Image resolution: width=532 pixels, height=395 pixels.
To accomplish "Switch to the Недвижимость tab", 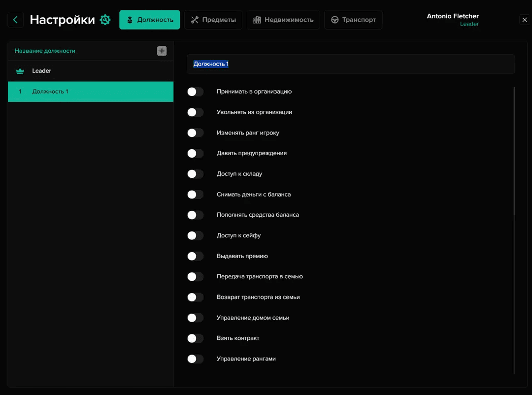I will click(x=283, y=20).
